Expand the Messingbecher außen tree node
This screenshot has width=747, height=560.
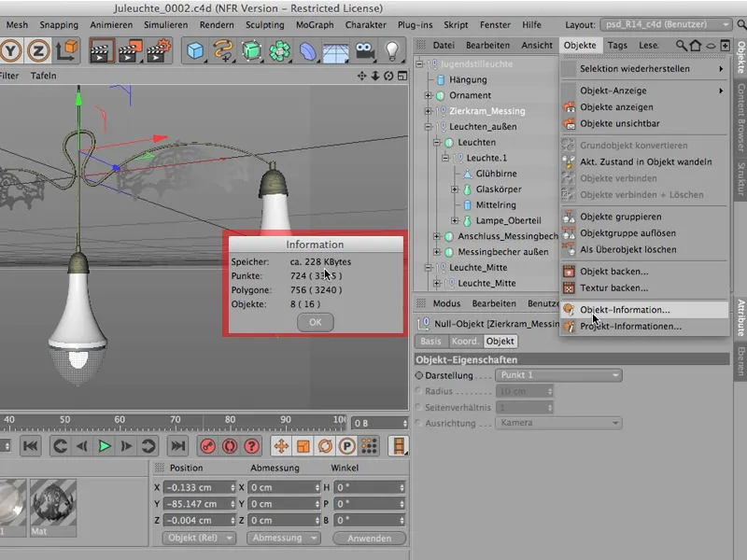click(436, 252)
